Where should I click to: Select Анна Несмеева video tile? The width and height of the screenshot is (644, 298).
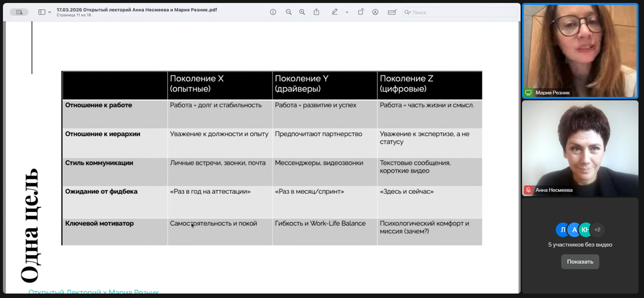581,148
